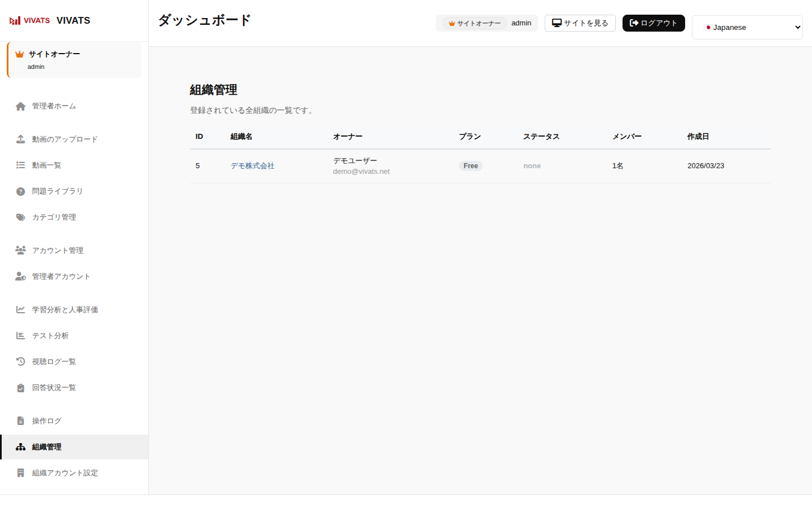Click the 2026/03/23 creation date
Image resolution: width=812 pixels, height=508 pixels.
(705, 166)
